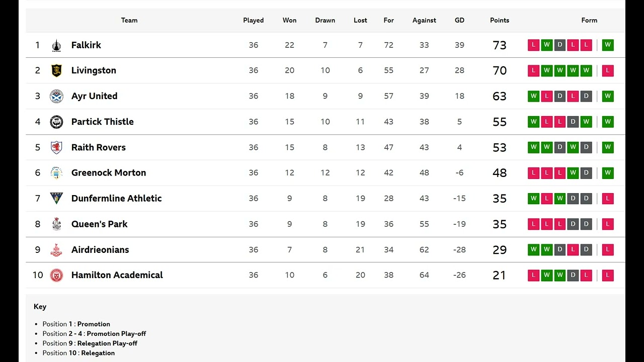Click the Airdrieonians crest icon

tap(56, 249)
